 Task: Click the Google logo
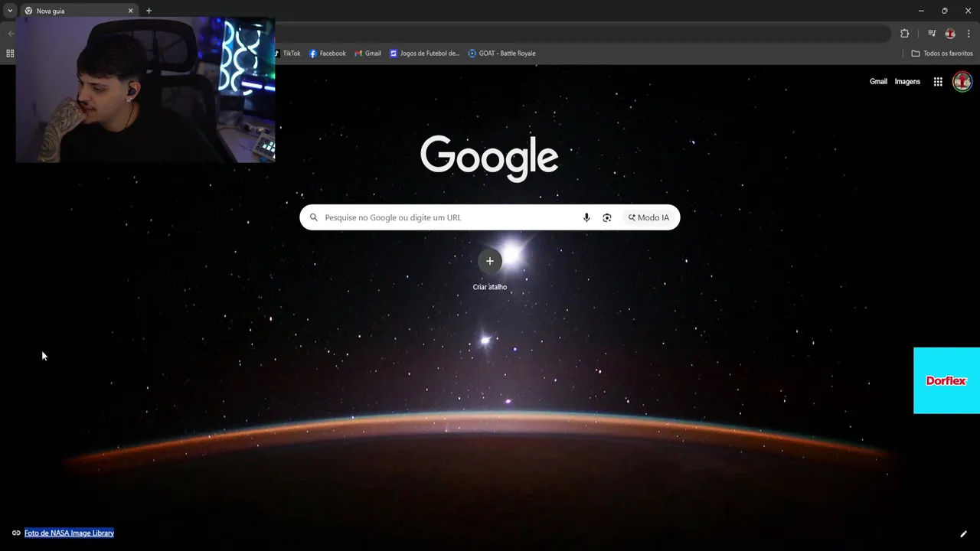[489, 158]
